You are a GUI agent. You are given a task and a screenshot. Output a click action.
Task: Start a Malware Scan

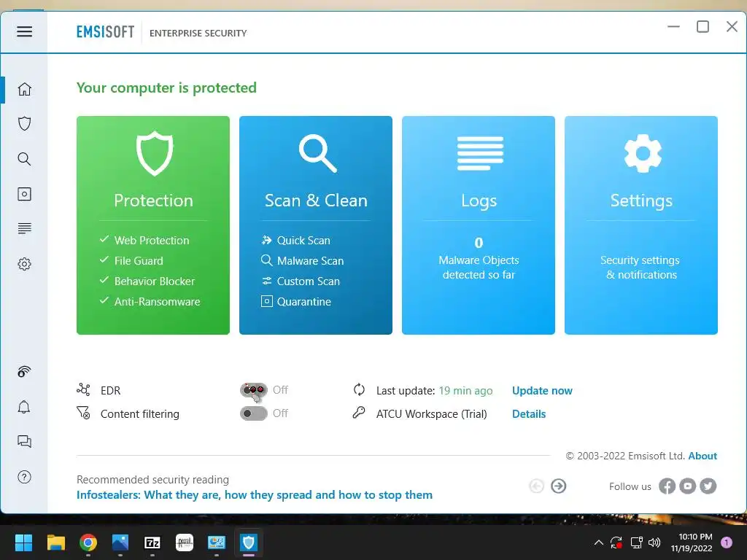(310, 261)
